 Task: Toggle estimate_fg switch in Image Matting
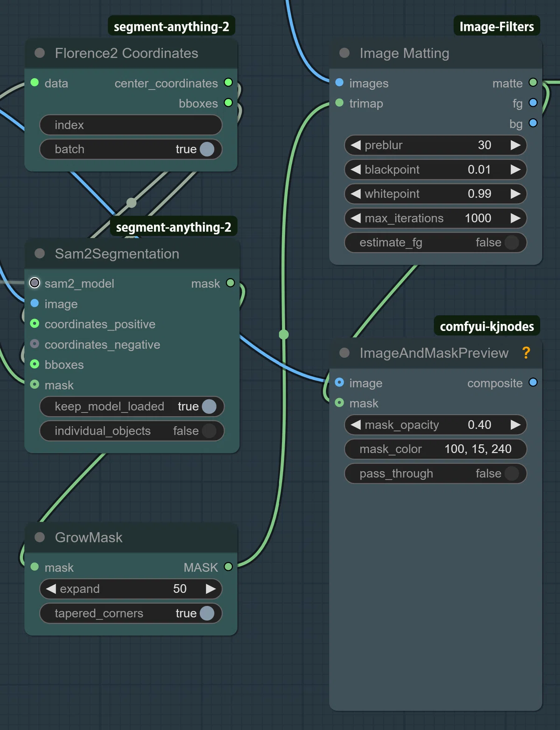click(x=511, y=242)
